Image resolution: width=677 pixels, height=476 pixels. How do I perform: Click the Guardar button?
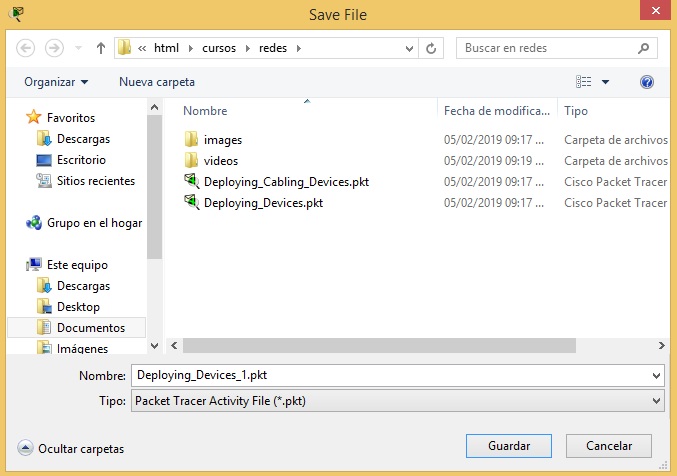[508, 446]
